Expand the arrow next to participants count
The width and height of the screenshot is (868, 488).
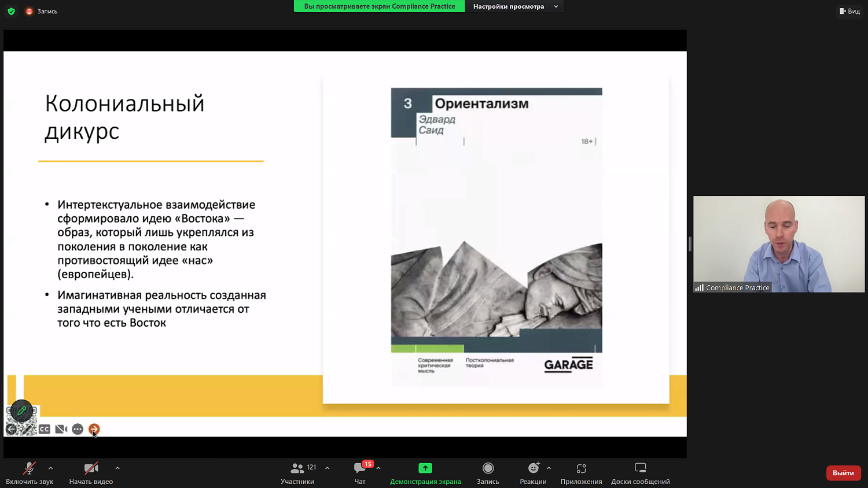coord(327,468)
